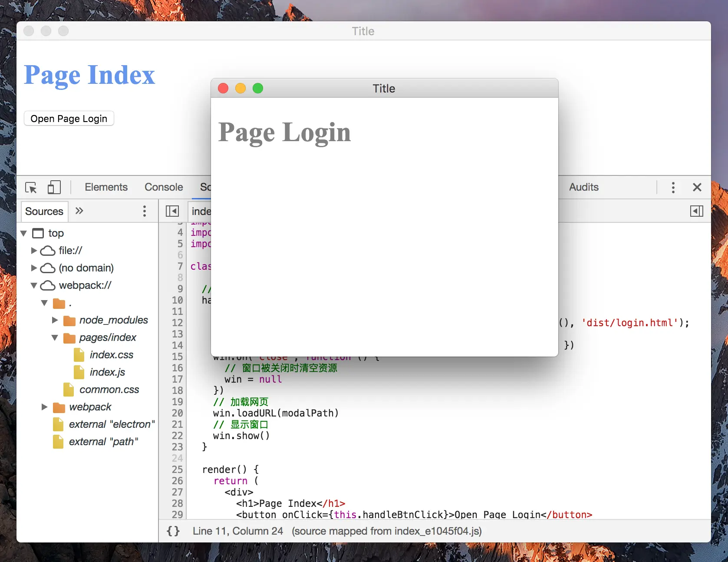Collapse the pages/index folder
728x562 pixels.
(55, 337)
